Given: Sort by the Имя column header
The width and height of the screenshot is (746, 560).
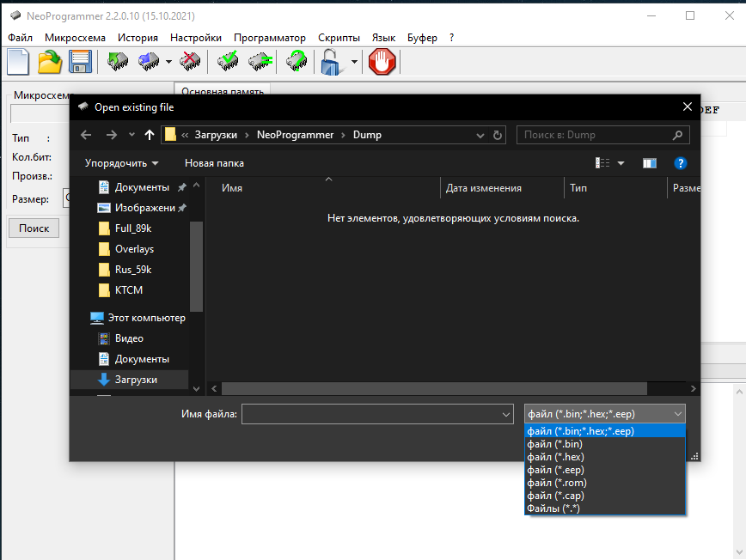Looking at the screenshot, I should pos(232,188).
